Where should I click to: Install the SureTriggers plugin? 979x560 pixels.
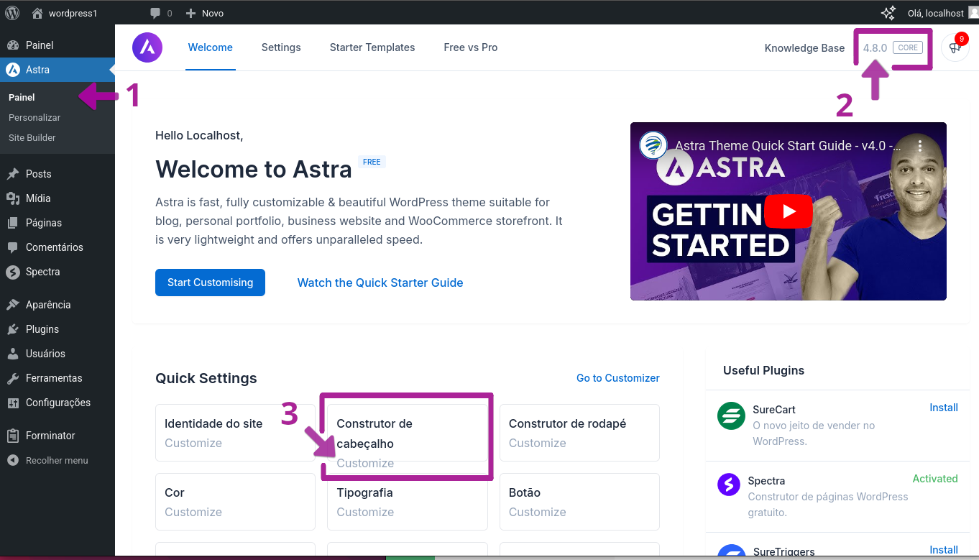pos(944,550)
